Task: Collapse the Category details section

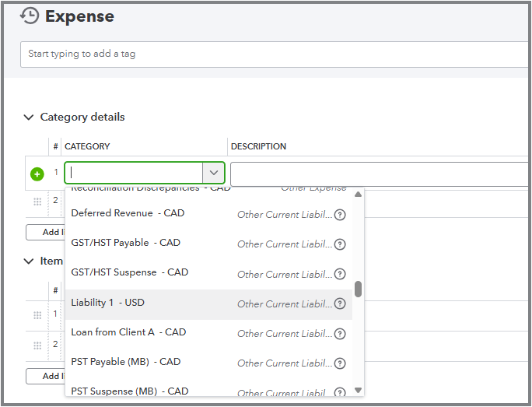Action: [29, 118]
